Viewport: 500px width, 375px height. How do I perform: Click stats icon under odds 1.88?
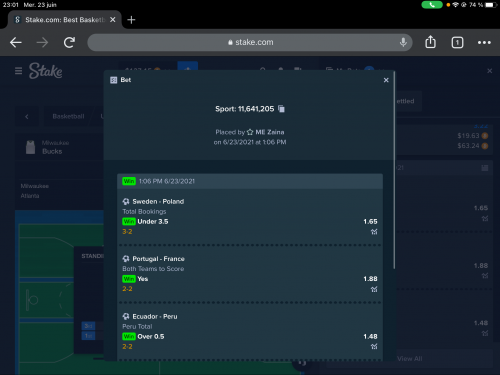374,289
